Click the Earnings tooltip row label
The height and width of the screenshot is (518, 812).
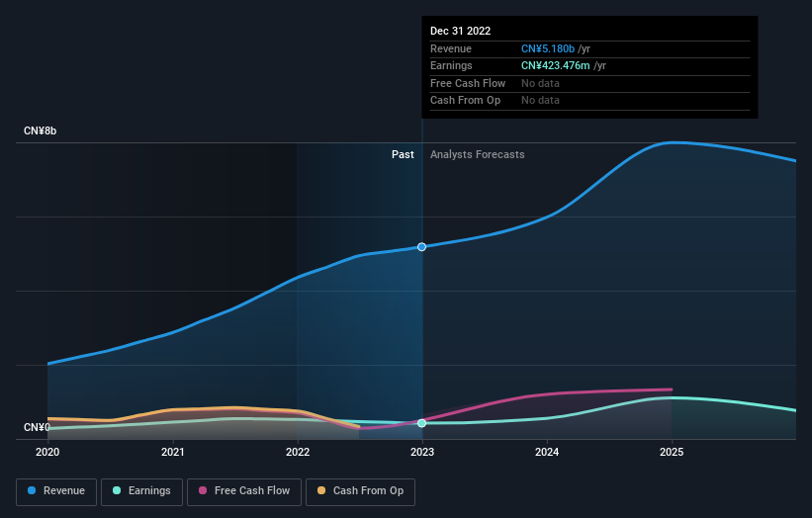[x=451, y=65]
